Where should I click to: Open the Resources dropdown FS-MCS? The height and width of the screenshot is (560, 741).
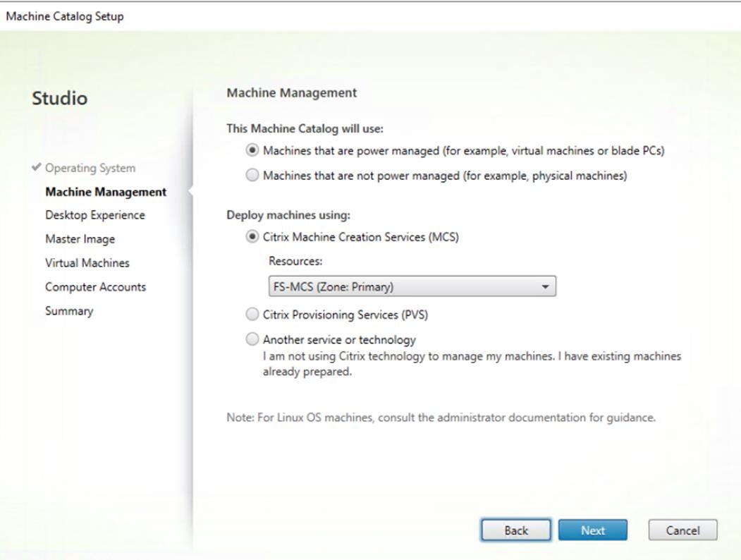(412, 286)
